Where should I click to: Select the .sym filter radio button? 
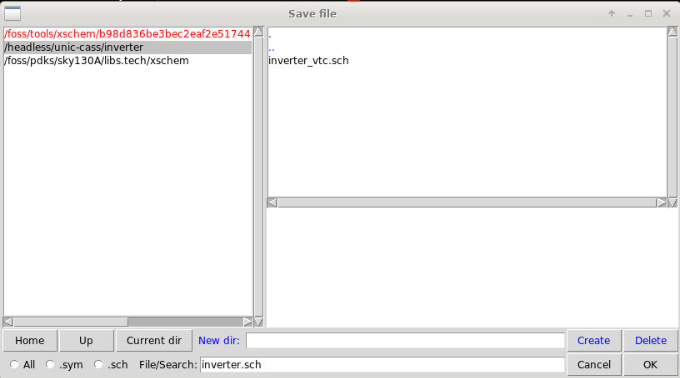click(x=50, y=365)
